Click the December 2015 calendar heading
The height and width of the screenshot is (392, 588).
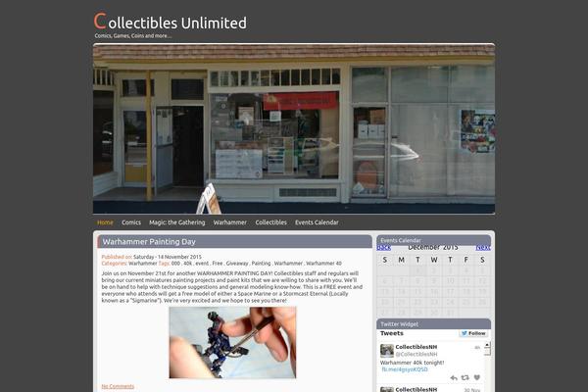tap(433, 247)
